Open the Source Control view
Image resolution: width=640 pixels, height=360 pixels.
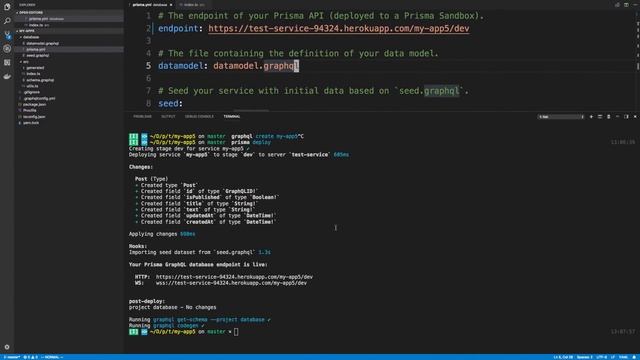tap(7, 35)
